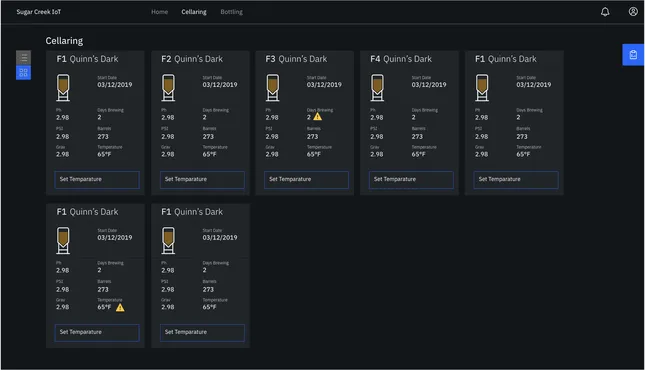Open the notifications bell
The image size is (645, 370).
[605, 12]
